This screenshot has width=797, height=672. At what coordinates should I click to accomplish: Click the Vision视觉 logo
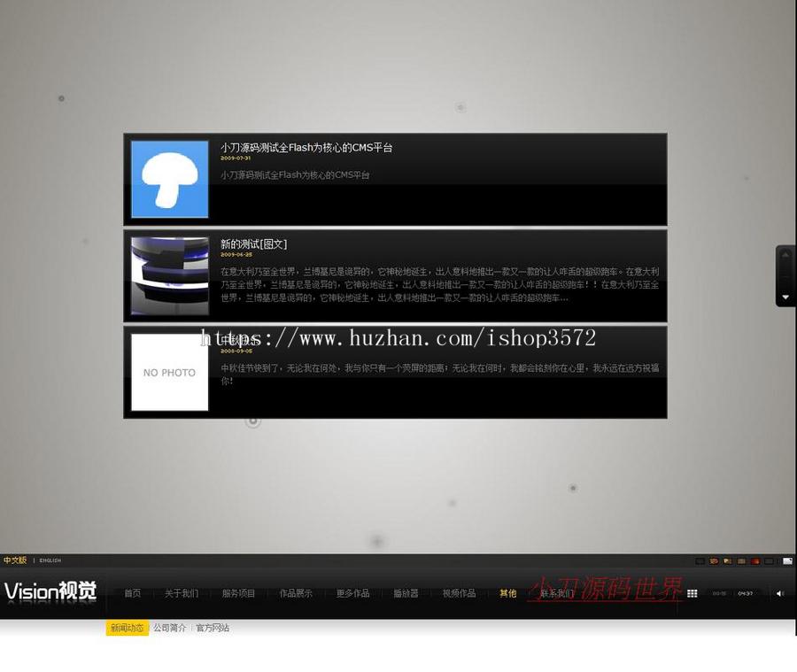click(50, 591)
